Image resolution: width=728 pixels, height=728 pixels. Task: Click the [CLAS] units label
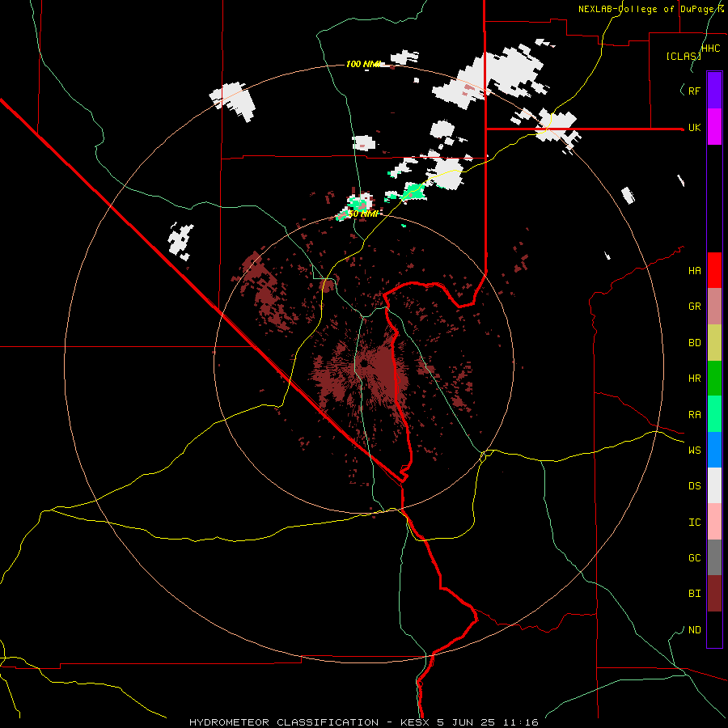click(x=684, y=56)
